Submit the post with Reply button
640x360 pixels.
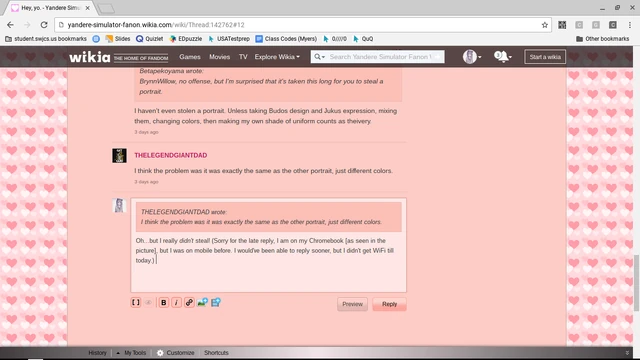tap(389, 304)
